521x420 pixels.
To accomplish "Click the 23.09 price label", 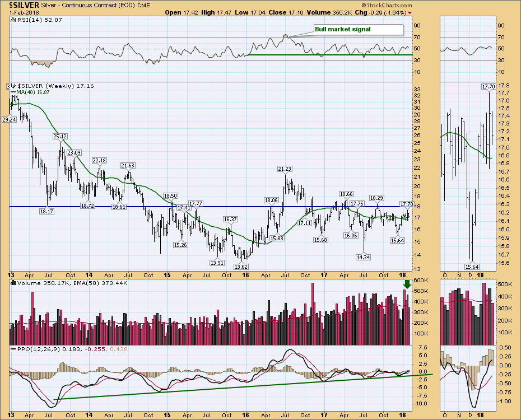I will pos(74,153).
